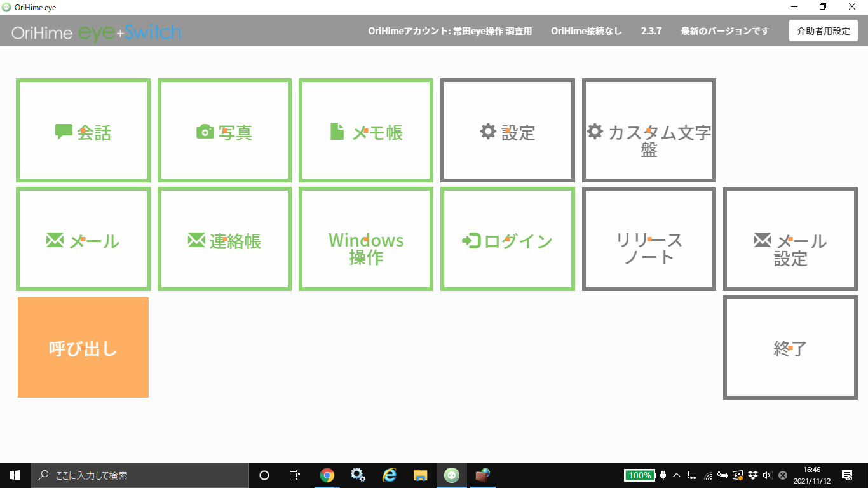The image size is (868, 488).
Task: Open File Explorer from the taskbar
Action: [x=420, y=475]
